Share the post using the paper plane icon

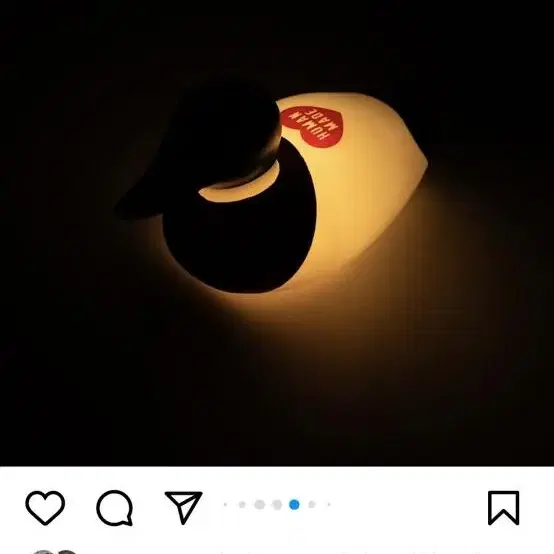click(183, 507)
